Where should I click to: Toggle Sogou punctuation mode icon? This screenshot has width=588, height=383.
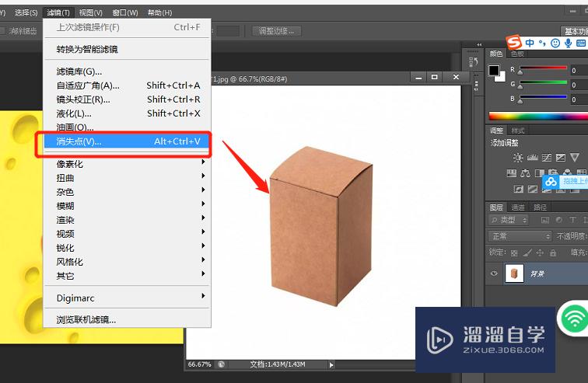pyautogui.click(x=542, y=43)
